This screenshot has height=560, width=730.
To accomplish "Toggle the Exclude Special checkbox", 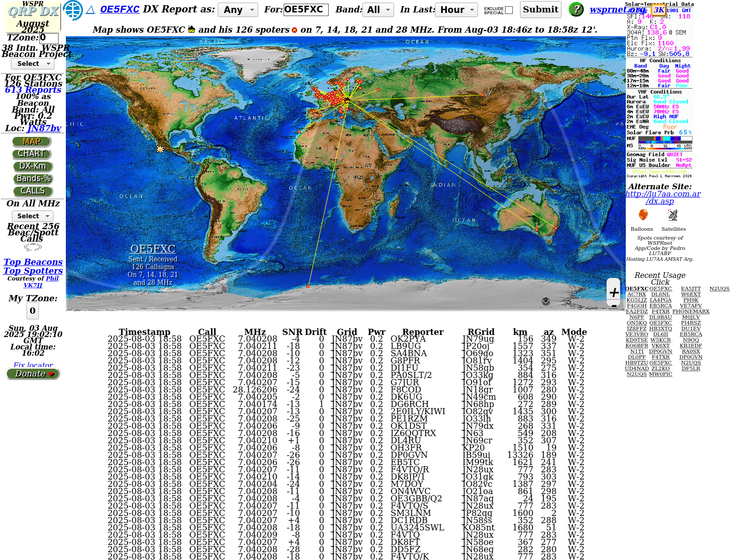I will point(509,10).
